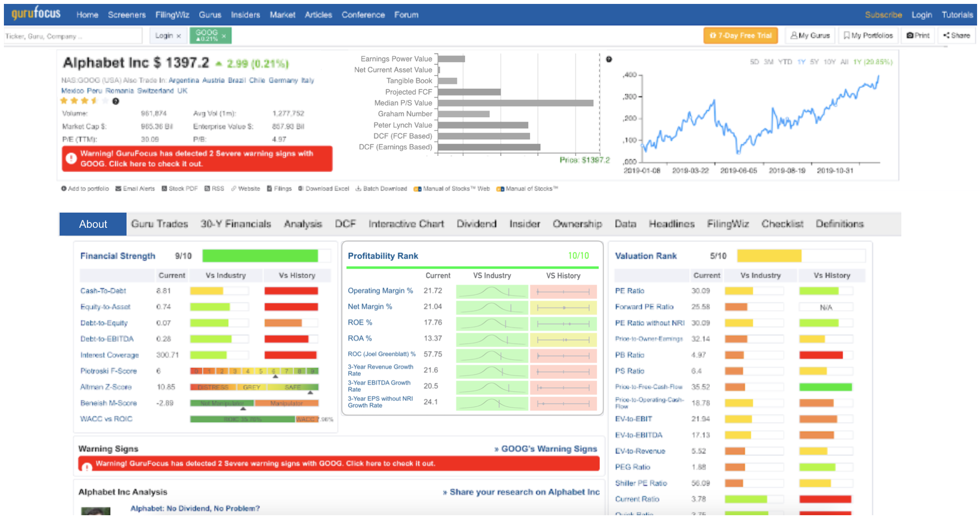Close the GOOG ticker tab with its x
The height and width of the screenshot is (524, 980).
pyautogui.click(x=224, y=36)
